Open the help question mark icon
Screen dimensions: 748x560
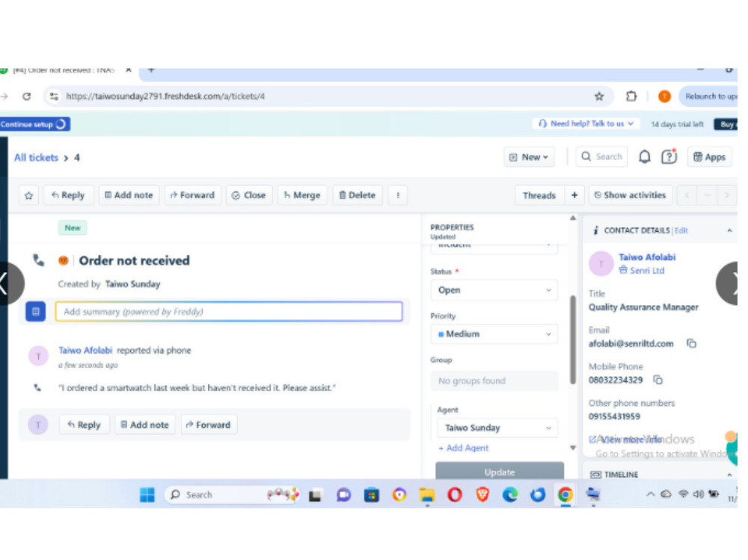(x=669, y=156)
